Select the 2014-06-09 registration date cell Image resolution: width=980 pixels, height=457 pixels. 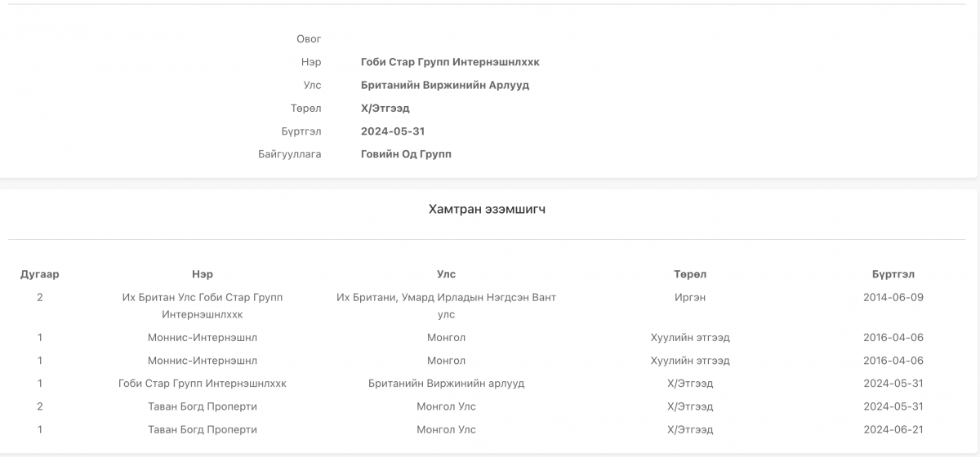click(893, 298)
